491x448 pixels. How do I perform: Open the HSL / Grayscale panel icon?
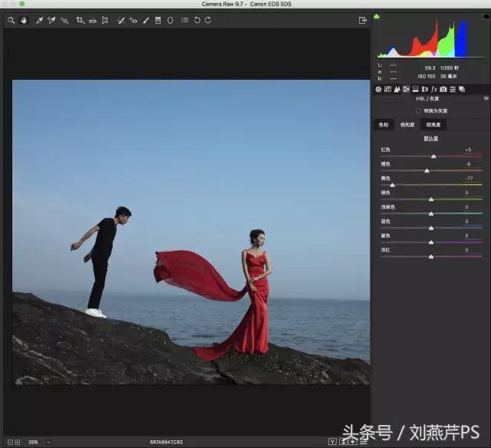tap(406, 89)
